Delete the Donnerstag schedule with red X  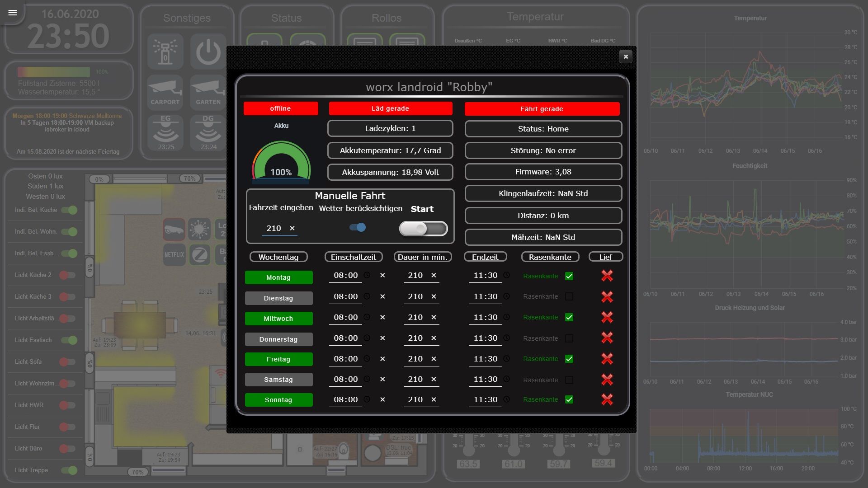click(x=607, y=338)
